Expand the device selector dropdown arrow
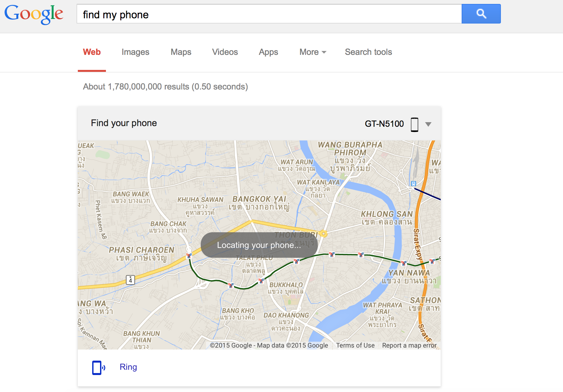Screen dimensions: 563x392 tap(428, 124)
